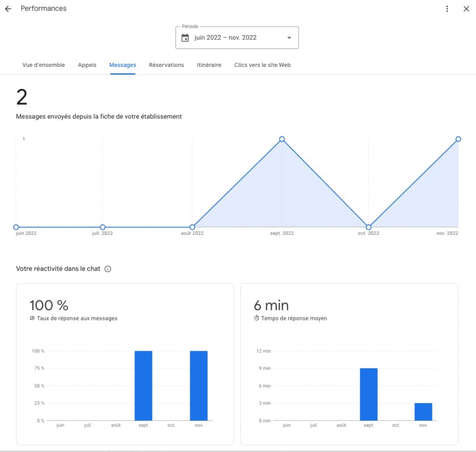Click the calendar icon in Période field
Image resolution: width=476 pixels, height=452 pixels.
tap(185, 38)
